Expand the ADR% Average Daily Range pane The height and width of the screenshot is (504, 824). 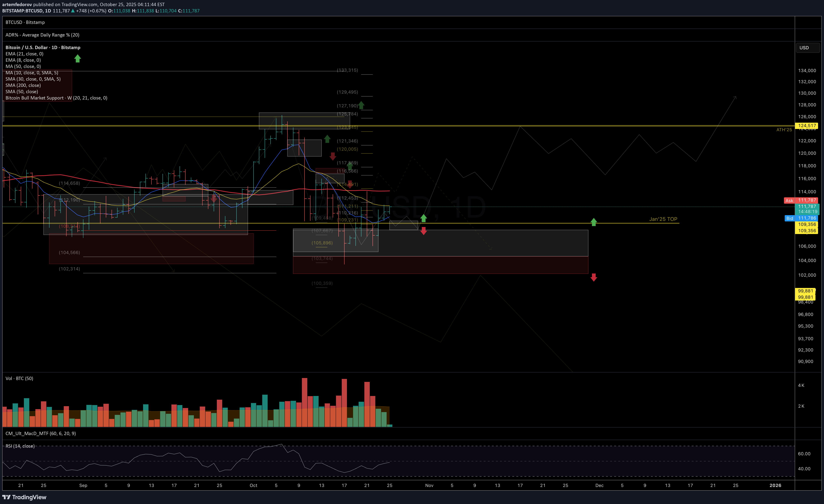tap(42, 35)
